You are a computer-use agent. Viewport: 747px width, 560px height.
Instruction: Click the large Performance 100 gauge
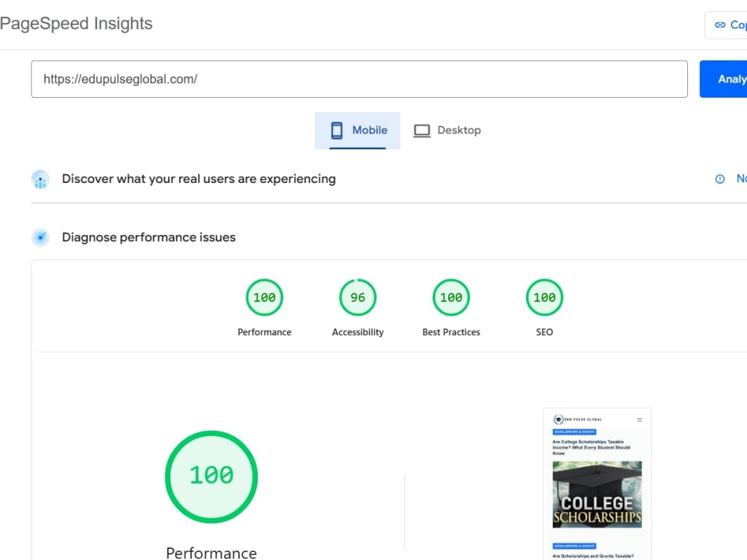tap(211, 476)
